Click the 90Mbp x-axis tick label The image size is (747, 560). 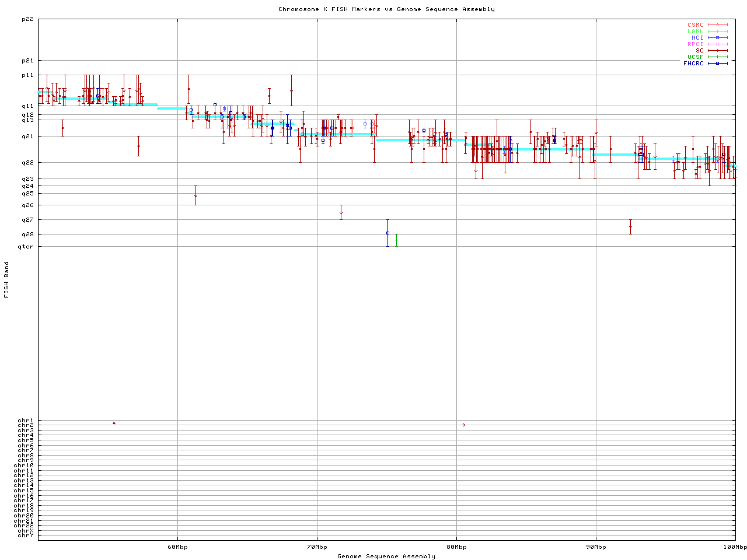tap(596, 547)
